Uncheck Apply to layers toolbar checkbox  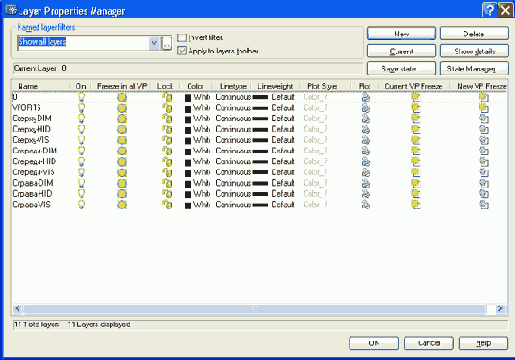tap(182, 51)
